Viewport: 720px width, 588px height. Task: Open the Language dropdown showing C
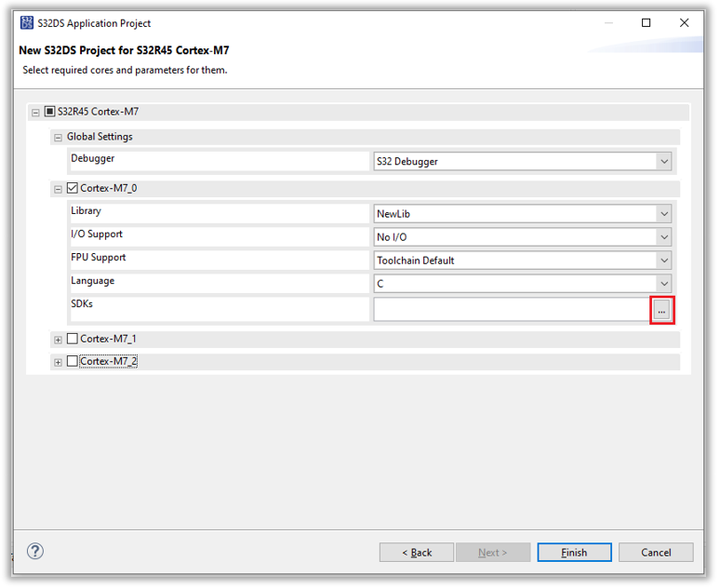point(524,285)
